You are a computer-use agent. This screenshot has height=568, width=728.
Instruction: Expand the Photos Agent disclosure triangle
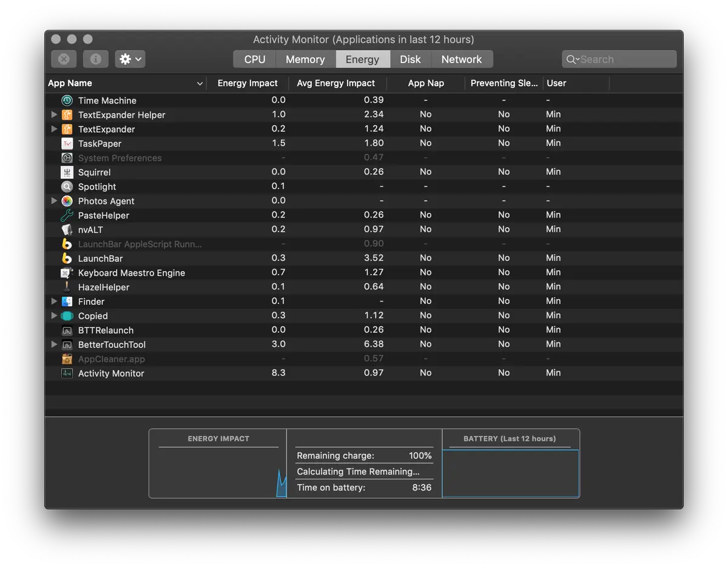pos(54,201)
